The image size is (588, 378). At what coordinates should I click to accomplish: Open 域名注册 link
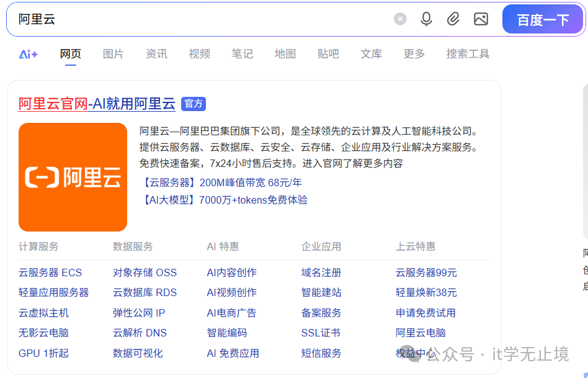click(x=321, y=272)
